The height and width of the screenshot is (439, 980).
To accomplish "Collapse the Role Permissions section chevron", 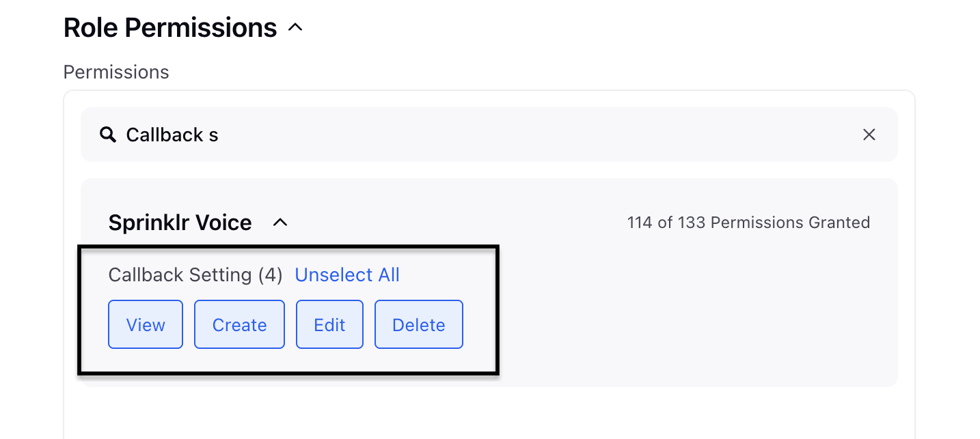I will [x=295, y=28].
